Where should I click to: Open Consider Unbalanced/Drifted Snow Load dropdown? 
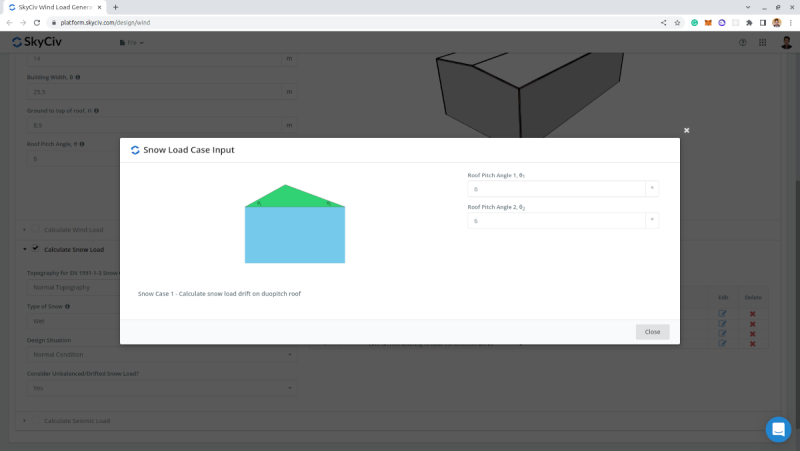pos(162,388)
